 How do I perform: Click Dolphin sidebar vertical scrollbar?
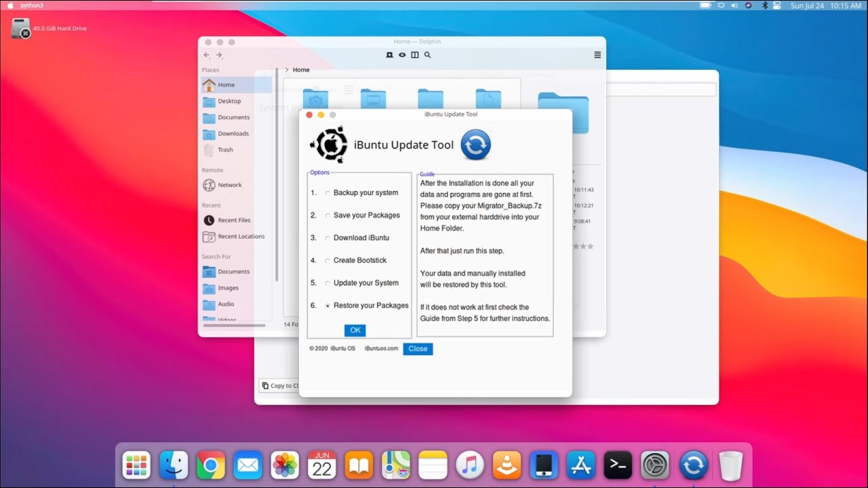tap(277, 174)
